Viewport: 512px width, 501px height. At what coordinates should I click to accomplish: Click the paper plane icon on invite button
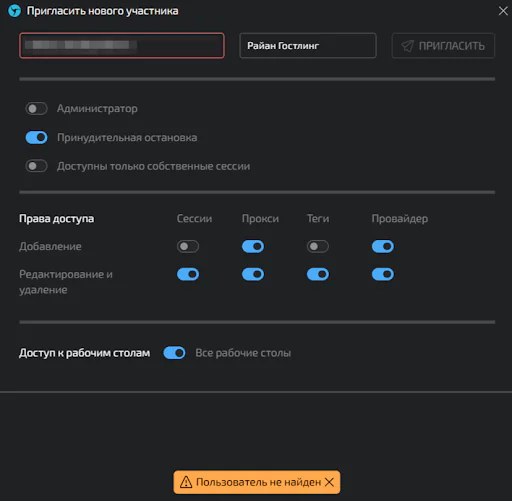tap(407, 46)
